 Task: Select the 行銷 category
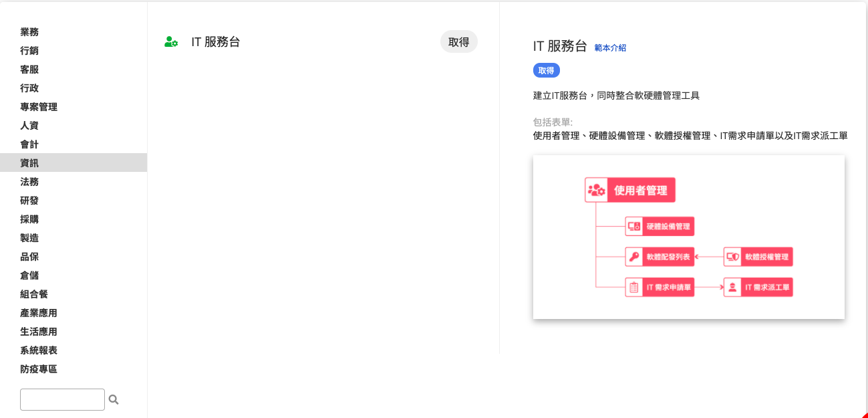pyautogui.click(x=29, y=51)
